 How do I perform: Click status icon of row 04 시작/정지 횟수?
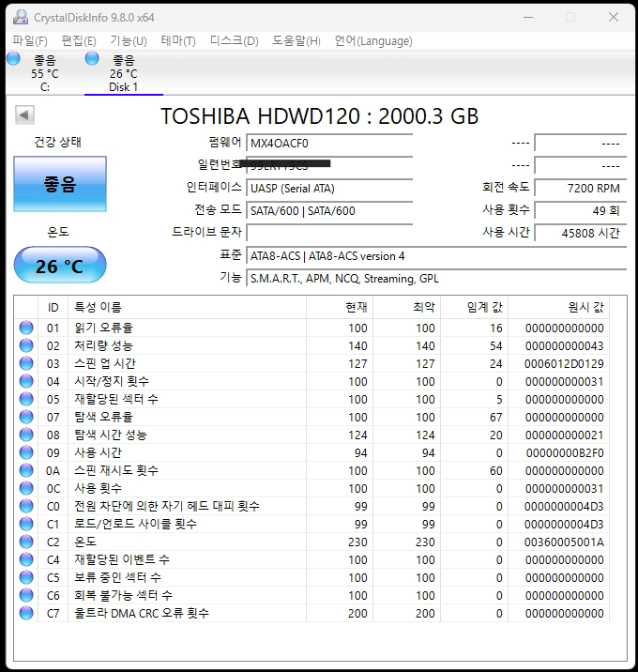pyautogui.click(x=26, y=381)
